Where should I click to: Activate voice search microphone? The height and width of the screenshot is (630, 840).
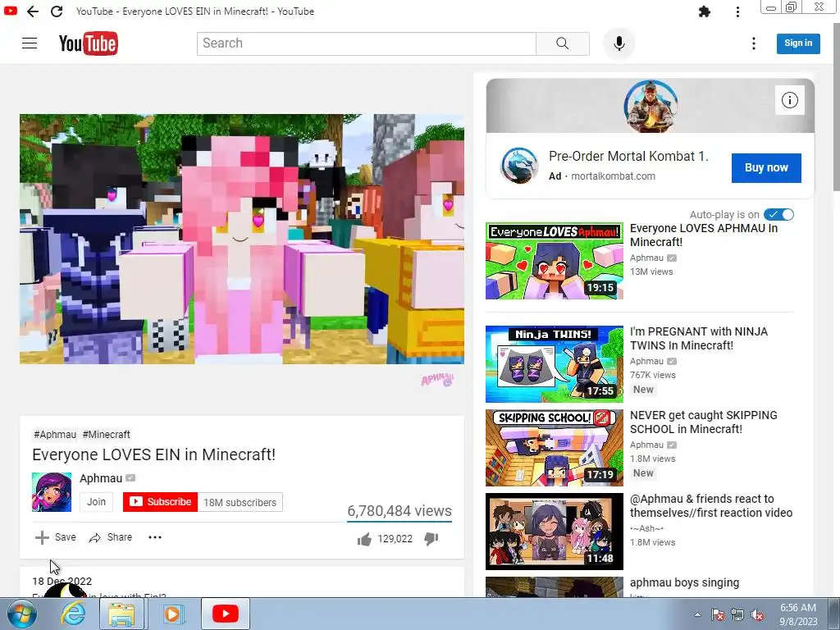coord(619,43)
